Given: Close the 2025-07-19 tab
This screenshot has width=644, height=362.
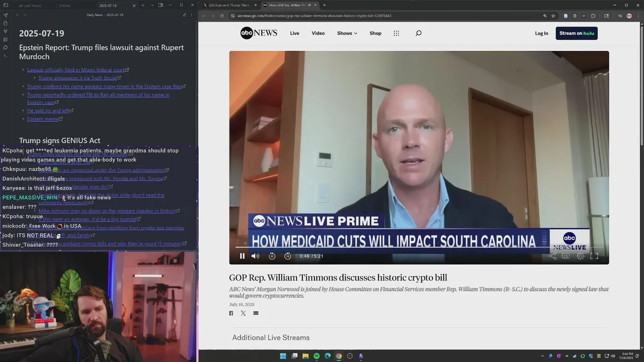Looking at the screenshot, I should 134,6.
